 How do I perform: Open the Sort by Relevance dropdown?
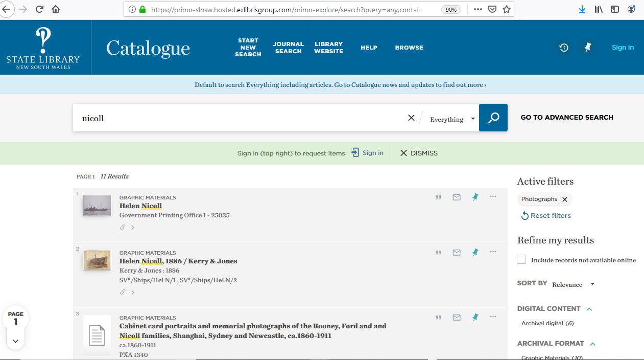pos(573,284)
